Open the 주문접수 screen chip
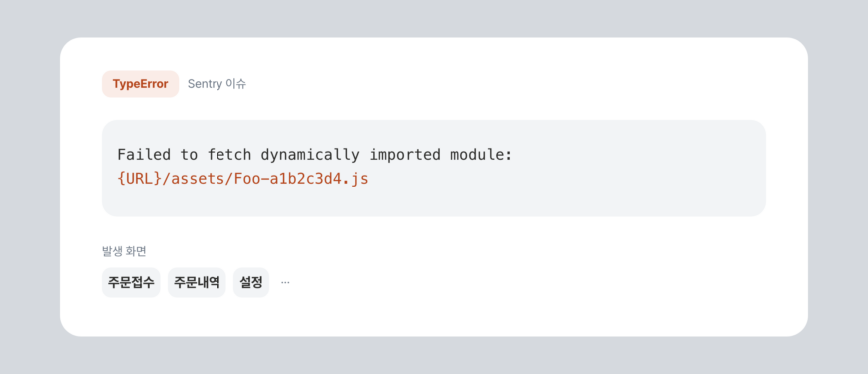The width and height of the screenshot is (868, 374). [131, 282]
